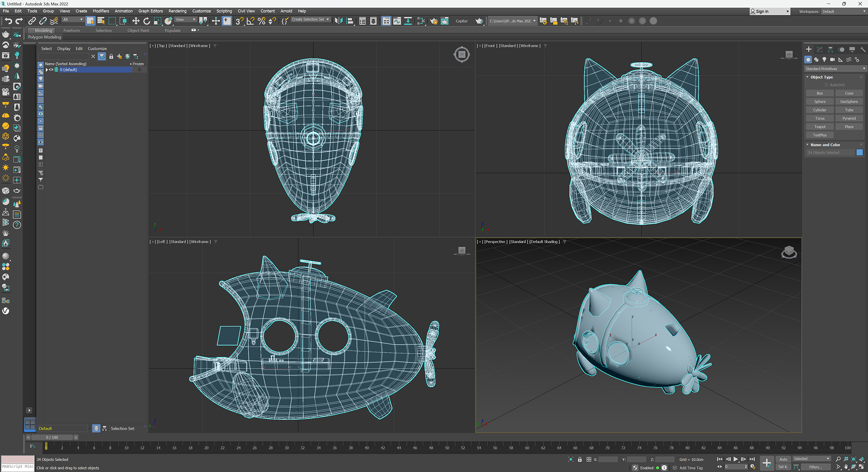Screen dimensions: 868x472
Task: Click the blue object color swatch
Action: click(859, 152)
